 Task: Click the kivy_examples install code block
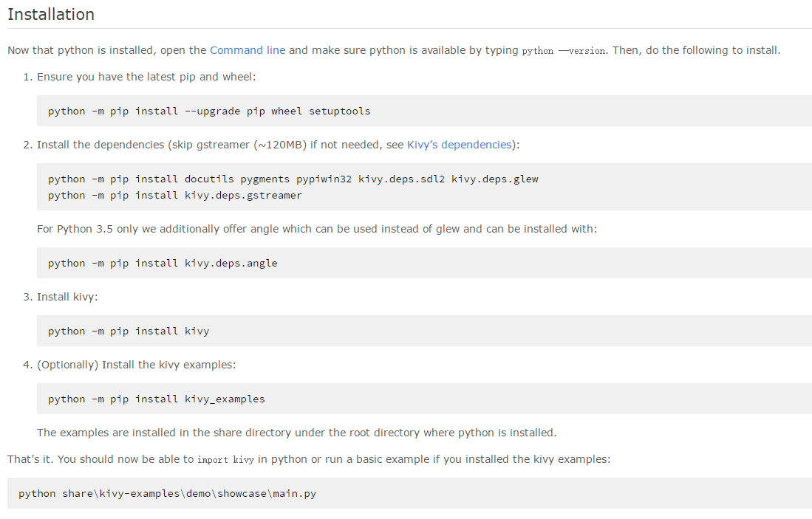coord(156,399)
